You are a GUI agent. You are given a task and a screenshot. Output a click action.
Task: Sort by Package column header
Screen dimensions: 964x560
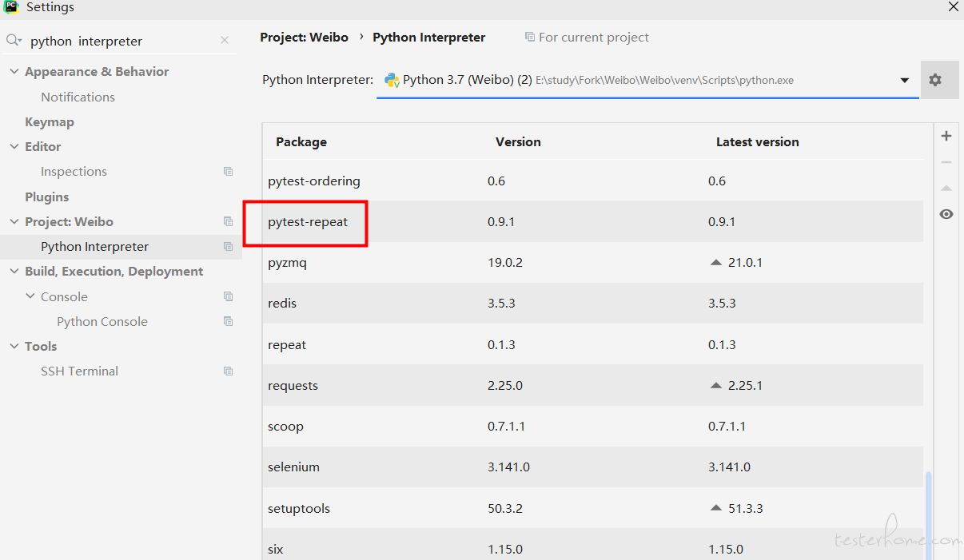click(x=301, y=142)
